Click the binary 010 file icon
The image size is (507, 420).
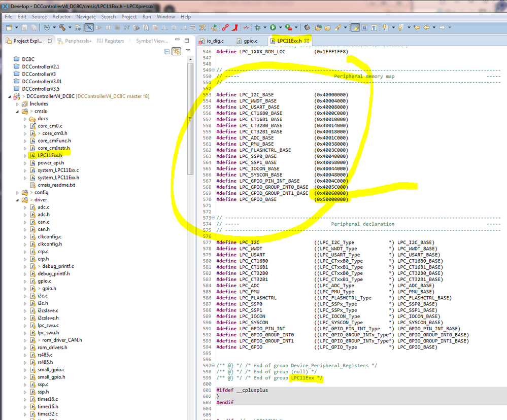[78, 27]
